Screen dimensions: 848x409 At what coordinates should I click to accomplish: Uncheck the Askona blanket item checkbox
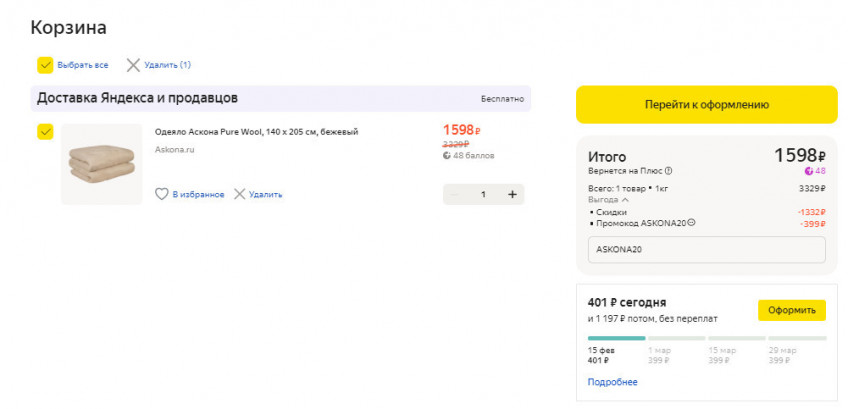pyautogui.click(x=45, y=132)
